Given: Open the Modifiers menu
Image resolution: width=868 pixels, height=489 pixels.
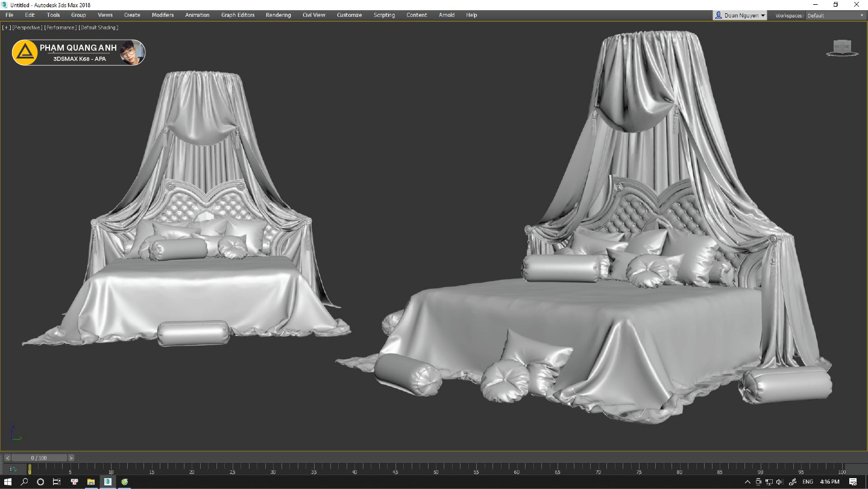Looking at the screenshot, I should [163, 15].
